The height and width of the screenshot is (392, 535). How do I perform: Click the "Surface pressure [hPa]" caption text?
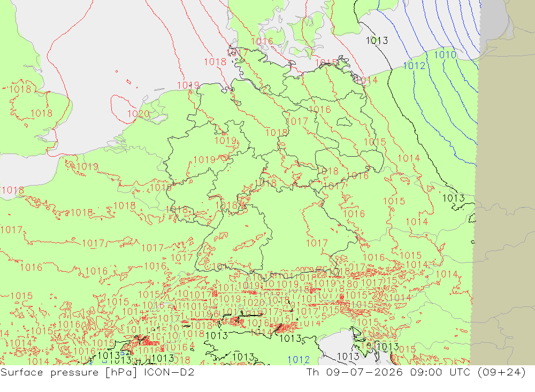point(69,372)
